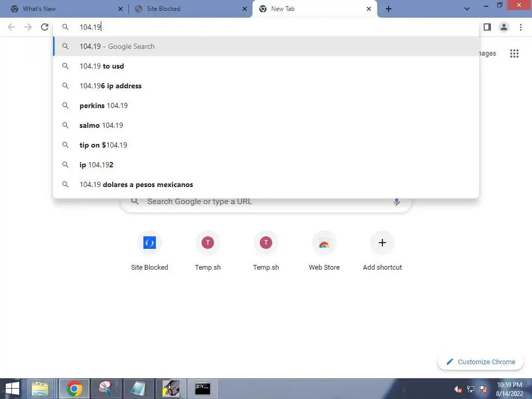
Task: Reload the page with the refresh icon
Action: (45, 27)
